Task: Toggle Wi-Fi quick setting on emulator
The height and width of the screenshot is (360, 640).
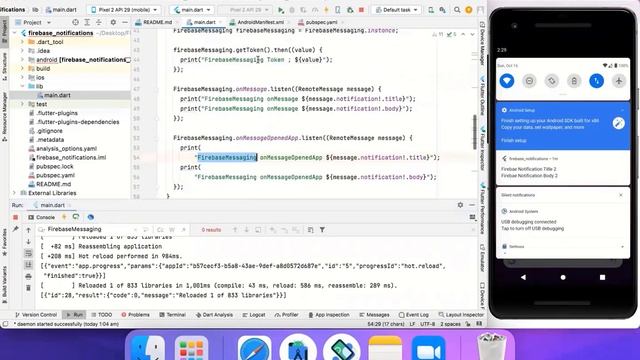Action: (507, 81)
